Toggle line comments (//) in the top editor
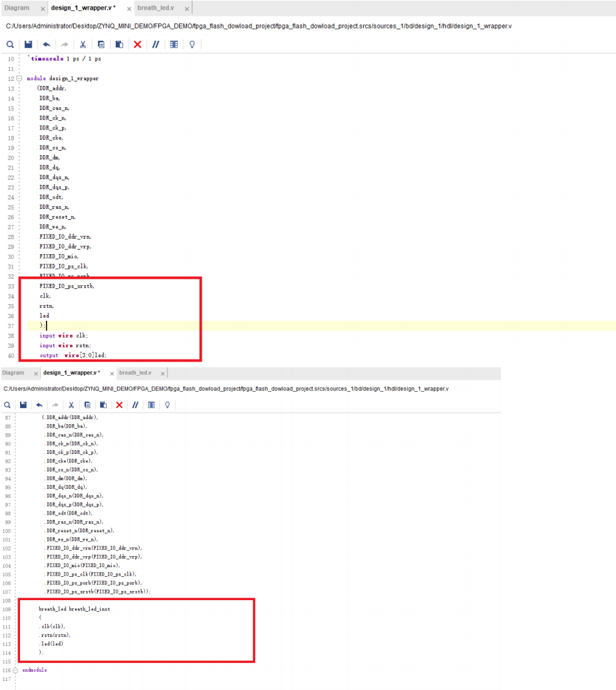 (155, 45)
